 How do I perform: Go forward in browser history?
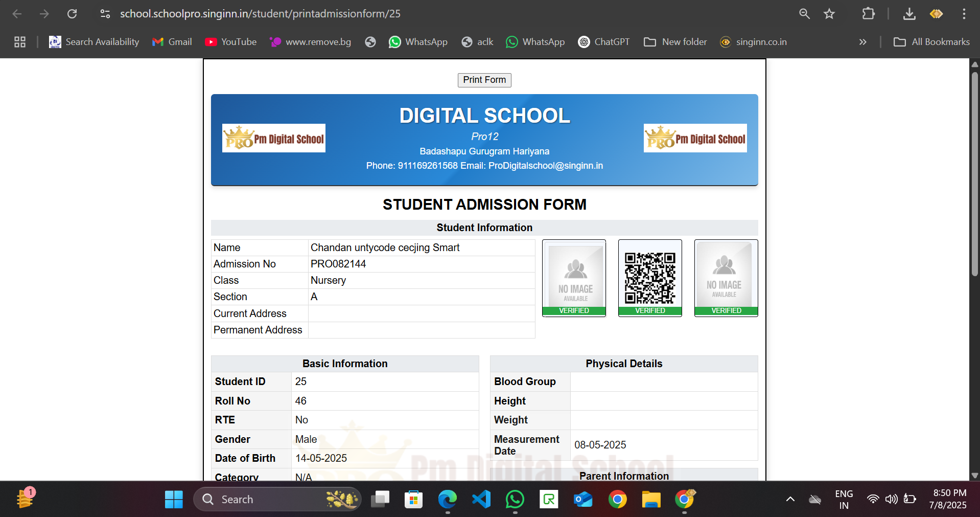44,14
